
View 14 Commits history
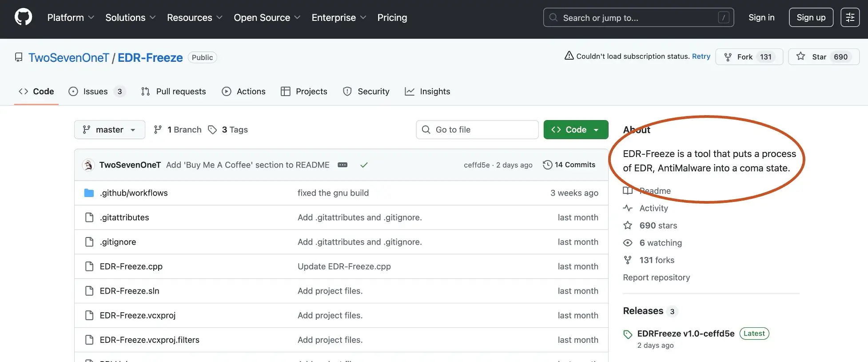[569, 165]
